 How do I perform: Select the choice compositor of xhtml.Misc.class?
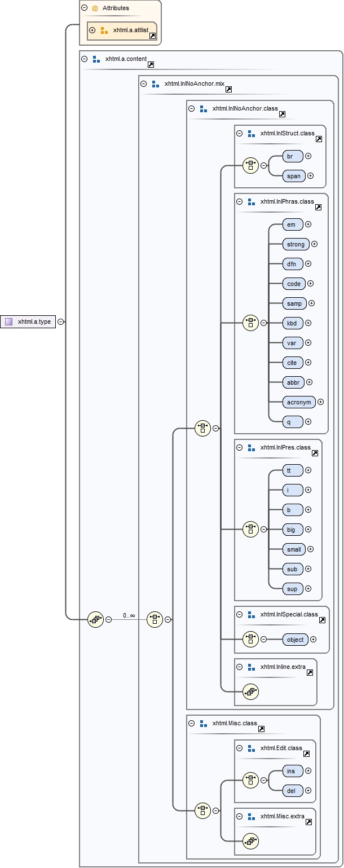(x=202, y=810)
